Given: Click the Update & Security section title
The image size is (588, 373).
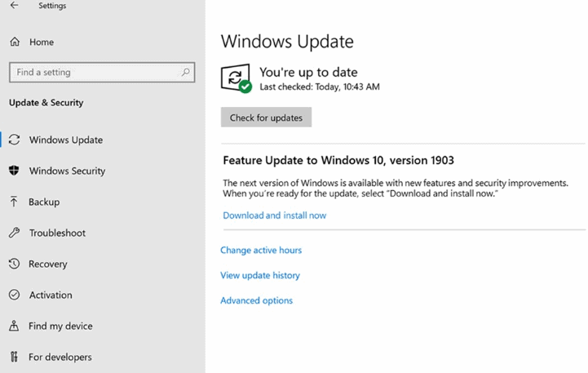Looking at the screenshot, I should click(x=46, y=103).
